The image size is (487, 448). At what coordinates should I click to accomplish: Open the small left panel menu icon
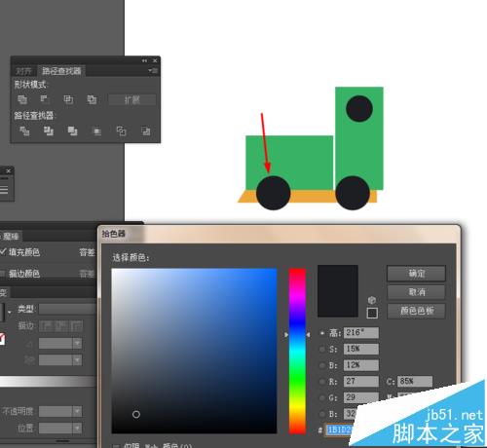(x=4, y=190)
